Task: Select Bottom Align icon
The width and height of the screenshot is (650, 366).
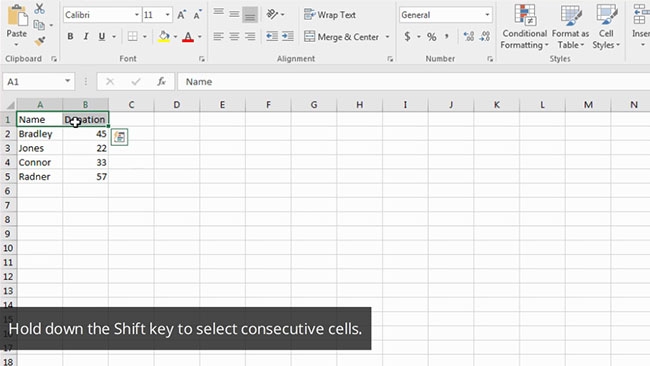Action: click(x=250, y=15)
